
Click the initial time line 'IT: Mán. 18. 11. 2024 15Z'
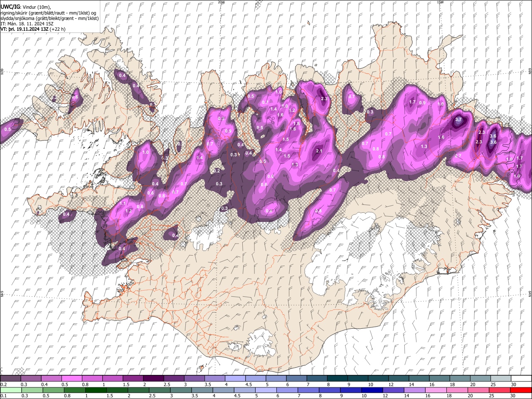click(27, 24)
